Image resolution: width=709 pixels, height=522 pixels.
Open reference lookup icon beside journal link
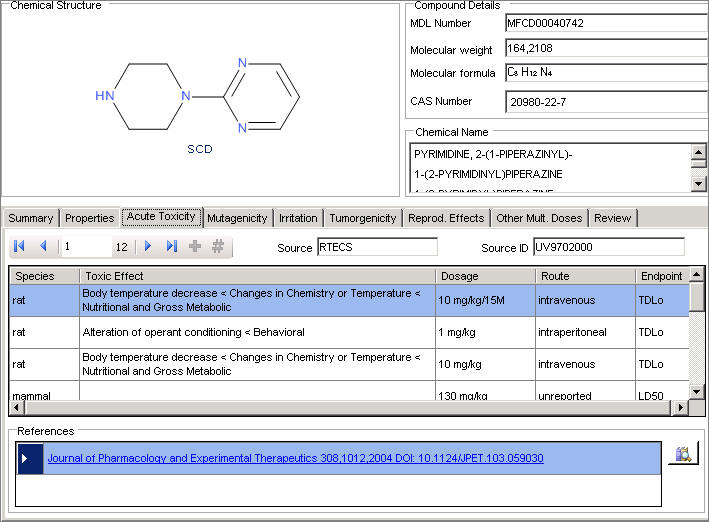[684, 455]
